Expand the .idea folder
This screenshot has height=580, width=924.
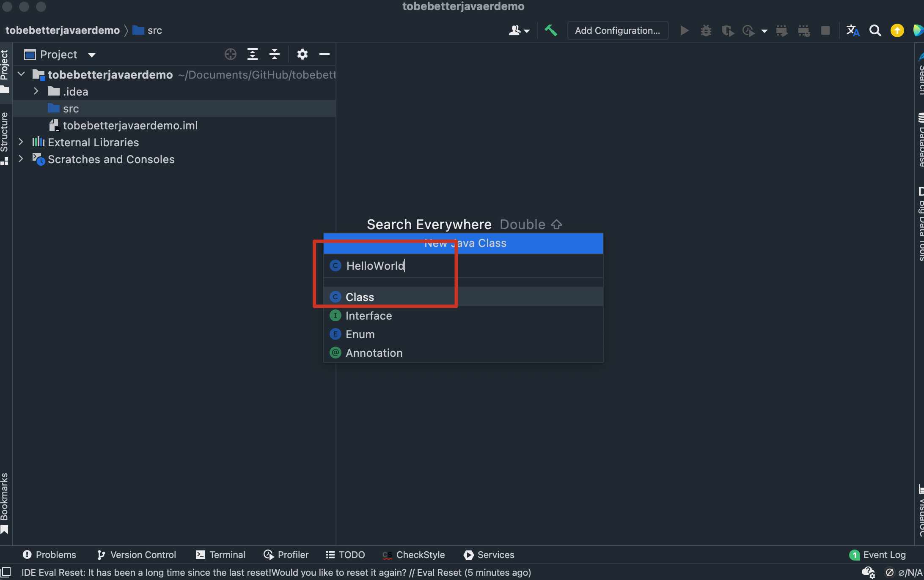36,91
